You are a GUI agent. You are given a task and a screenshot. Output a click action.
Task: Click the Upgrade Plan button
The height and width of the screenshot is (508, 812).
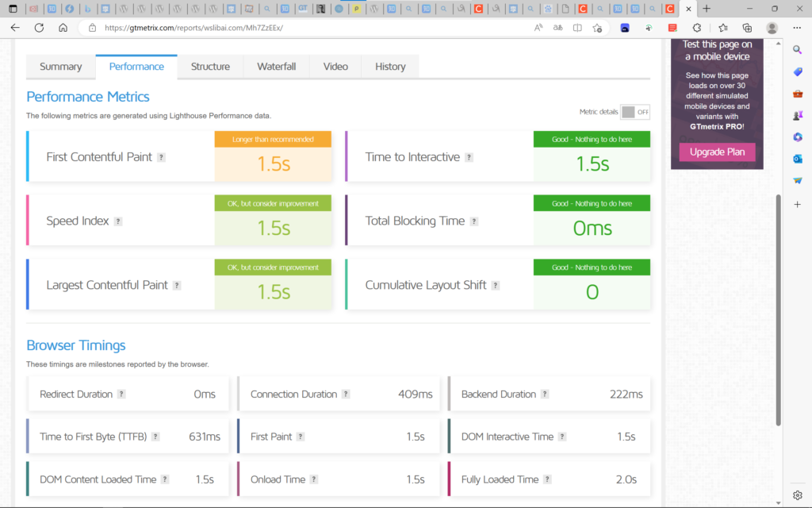pyautogui.click(x=717, y=152)
